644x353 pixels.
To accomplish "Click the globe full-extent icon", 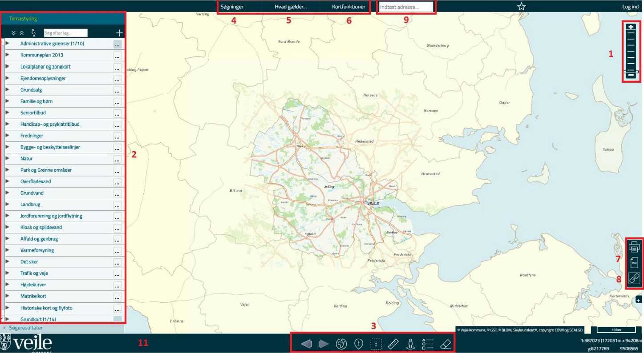I will [x=341, y=344].
